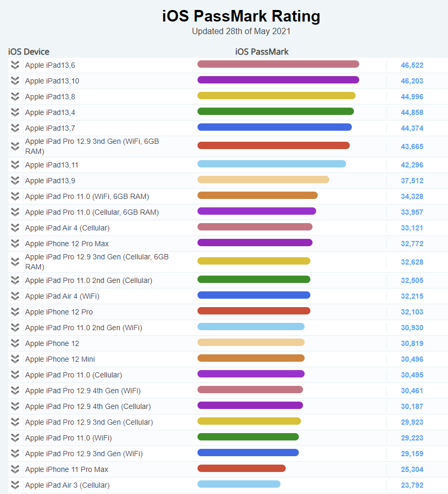This screenshot has width=448, height=494.
Task: Open the Apple iPad13,8 device link
Action: point(50,97)
